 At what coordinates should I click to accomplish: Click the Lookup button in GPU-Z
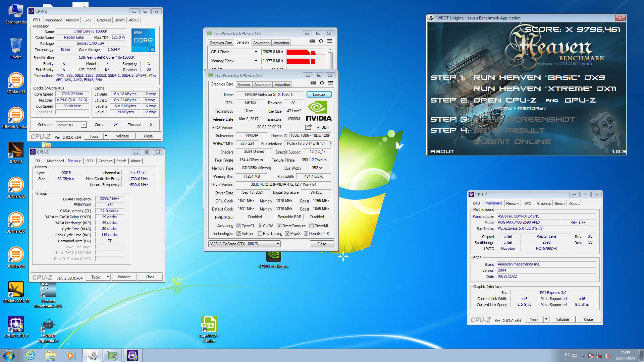point(319,95)
